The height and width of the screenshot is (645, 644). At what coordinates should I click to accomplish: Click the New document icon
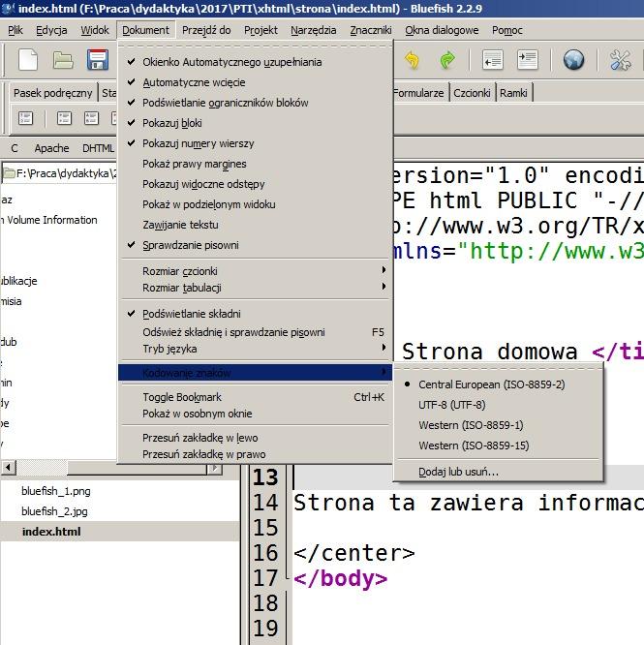[x=28, y=60]
